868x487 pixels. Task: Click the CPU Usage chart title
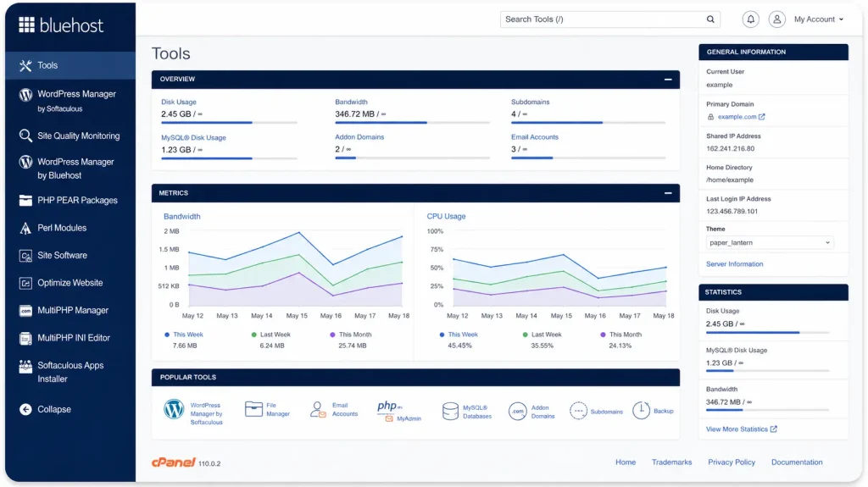pos(446,216)
